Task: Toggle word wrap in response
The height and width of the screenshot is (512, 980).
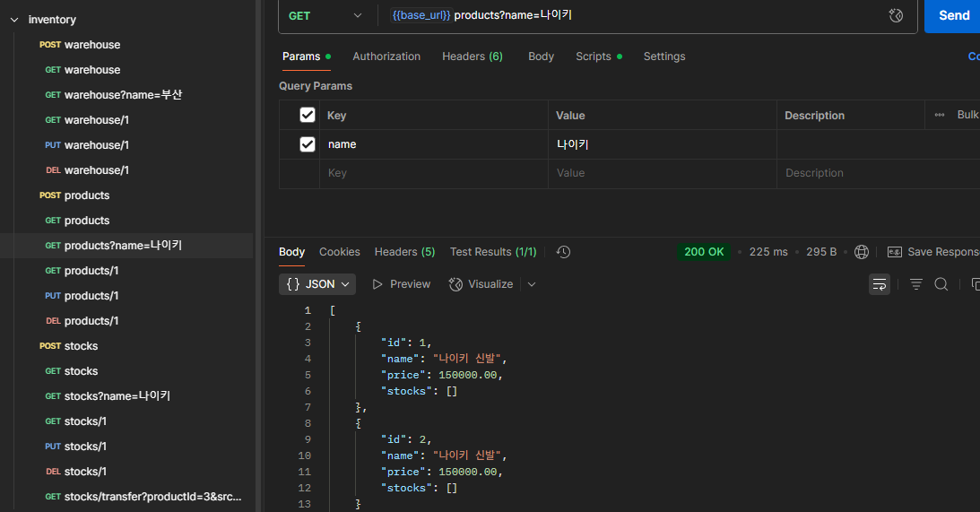Action: (x=880, y=284)
